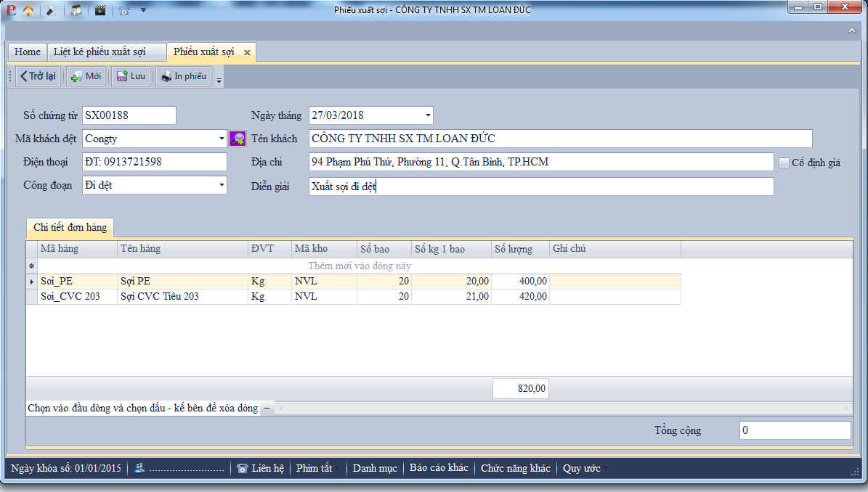Click the Soi_CVC 203 item code cell

(x=77, y=296)
